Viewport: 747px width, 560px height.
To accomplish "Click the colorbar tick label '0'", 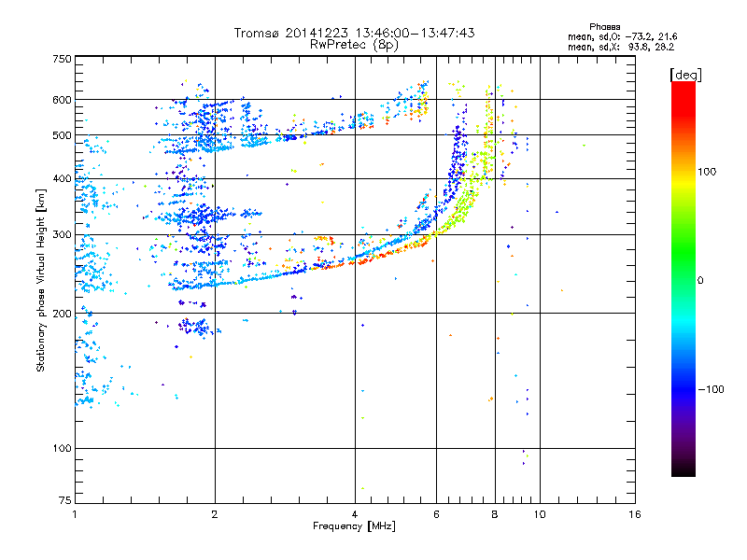I will (700, 281).
